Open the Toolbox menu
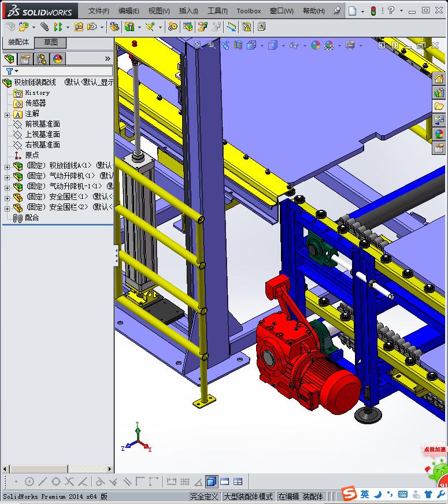This screenshot has width=448, height=504. tap(249, 11)
